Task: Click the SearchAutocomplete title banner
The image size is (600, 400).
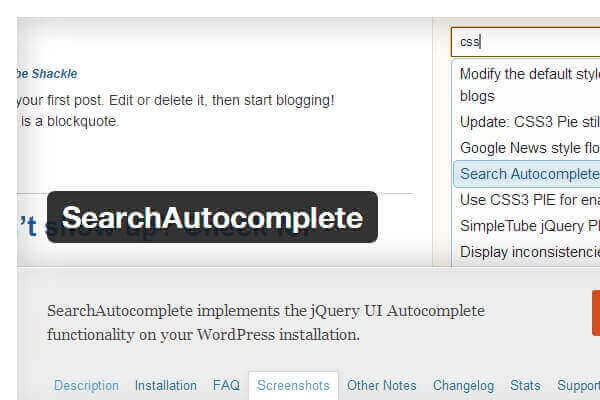Action: click(212, 217)
